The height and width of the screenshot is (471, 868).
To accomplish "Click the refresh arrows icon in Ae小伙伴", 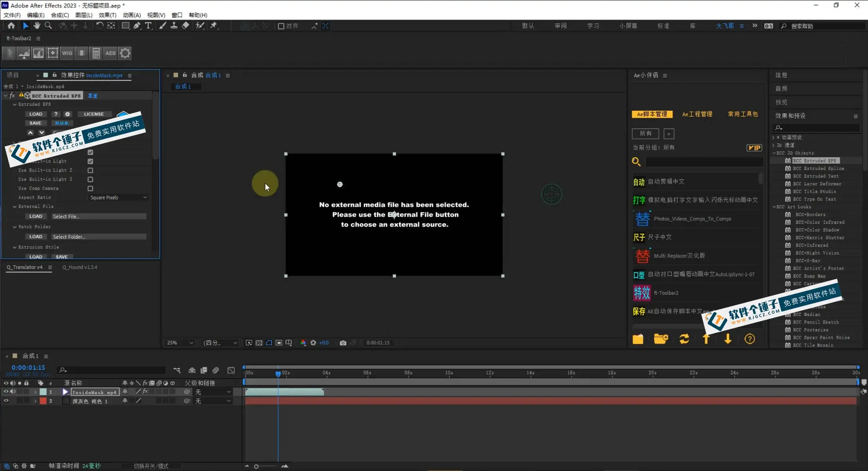I will click(684, 339).
